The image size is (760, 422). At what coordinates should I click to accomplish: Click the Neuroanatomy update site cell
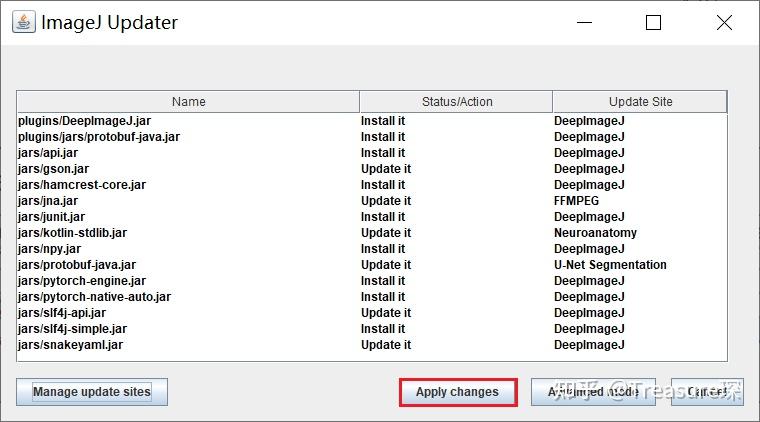coord(595,233)
